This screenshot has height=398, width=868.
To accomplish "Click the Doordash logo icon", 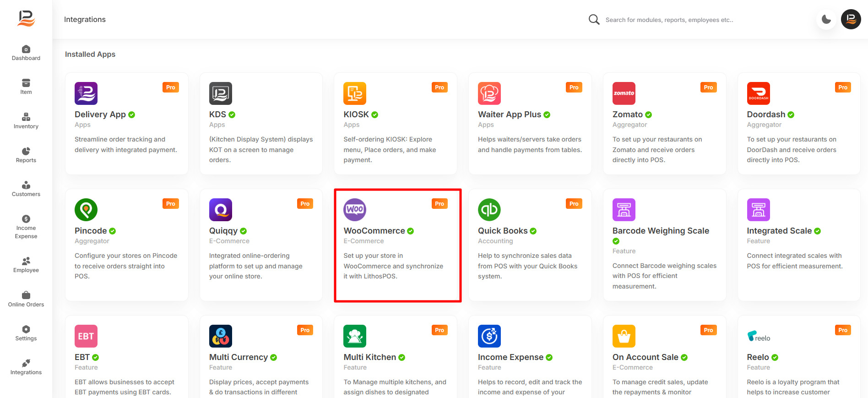I will click(x=759, y=93).
